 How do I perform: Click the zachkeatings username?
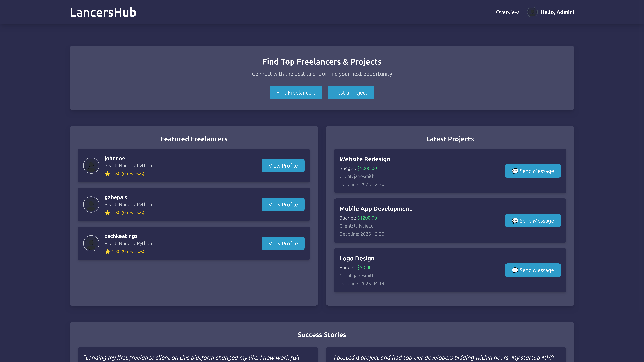click(x=121, y=236)
